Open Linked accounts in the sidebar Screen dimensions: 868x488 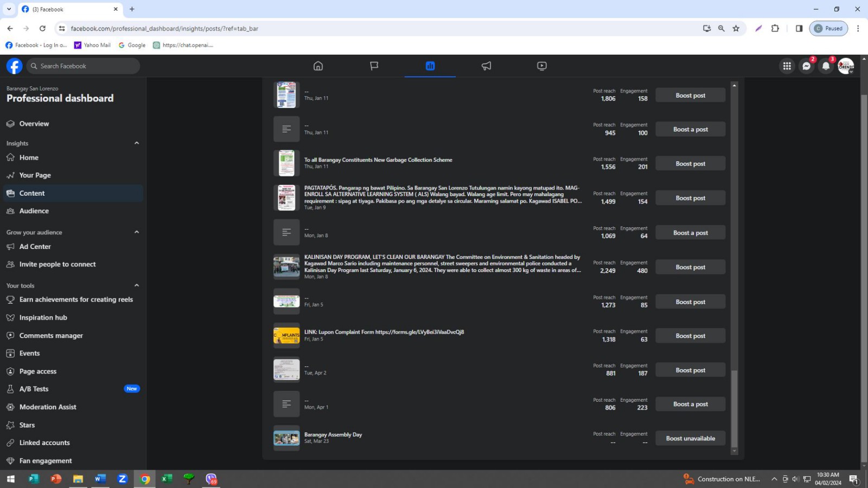pos(73,442)
